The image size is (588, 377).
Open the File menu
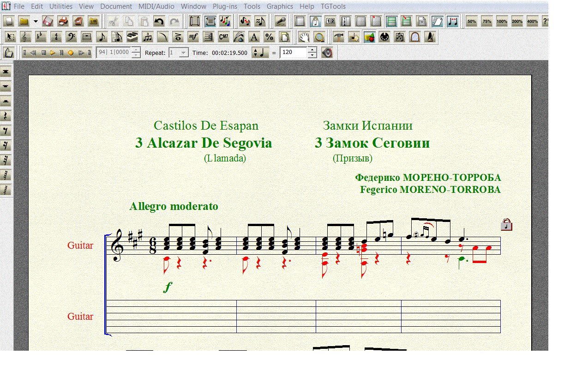click(x=19, y=6)
